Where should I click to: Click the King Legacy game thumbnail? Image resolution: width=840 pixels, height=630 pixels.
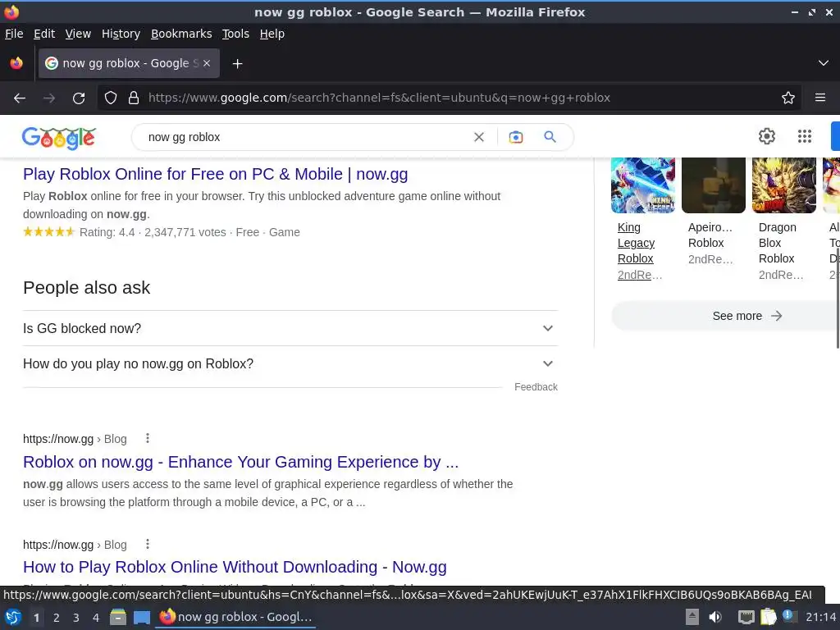[643, 185]
